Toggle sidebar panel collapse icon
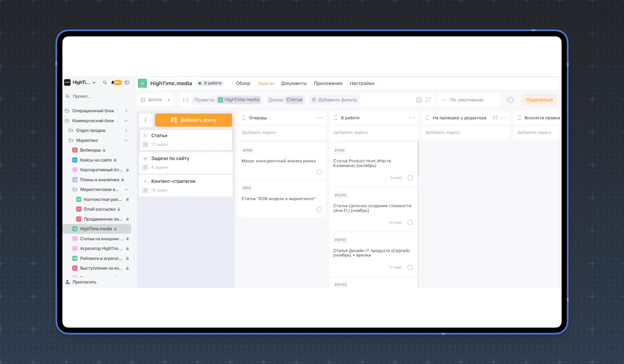 (127, 82)
